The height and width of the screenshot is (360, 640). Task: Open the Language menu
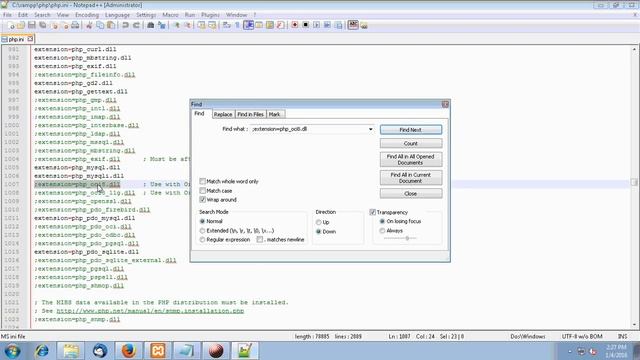(x=117, y=15)
